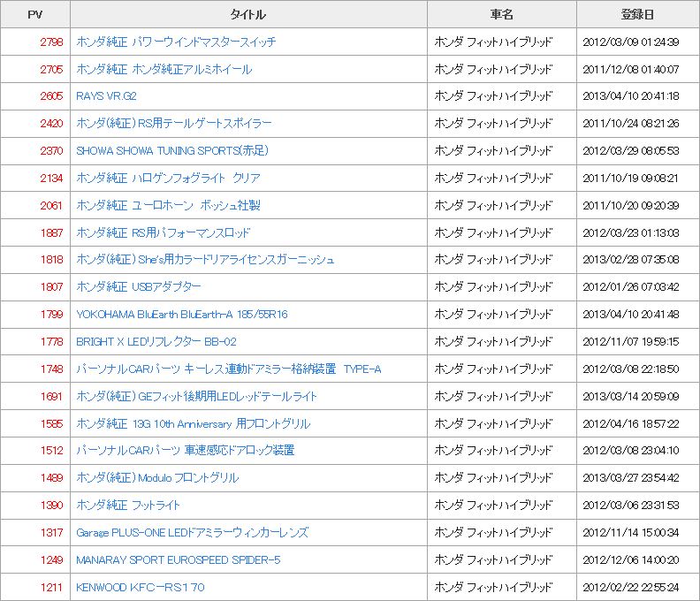Open the RAYS VR.G2 link
This screenshot has height=601, width=700.
point(106,96)
